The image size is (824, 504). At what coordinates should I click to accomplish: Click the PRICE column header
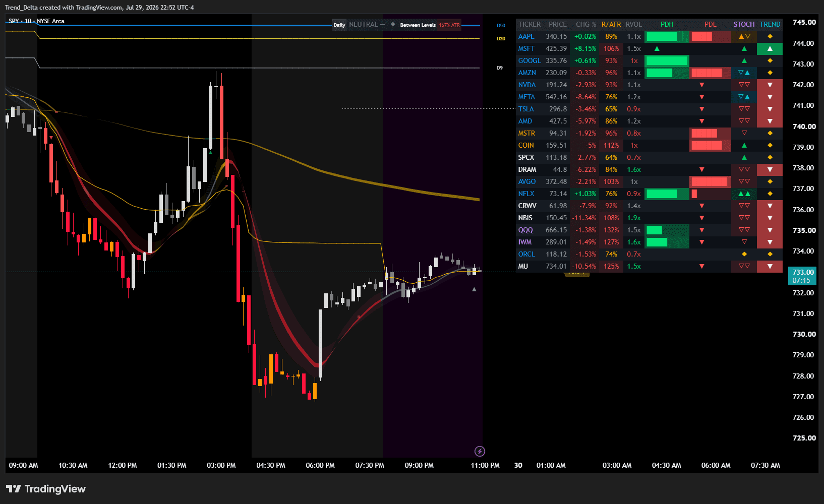557,24
